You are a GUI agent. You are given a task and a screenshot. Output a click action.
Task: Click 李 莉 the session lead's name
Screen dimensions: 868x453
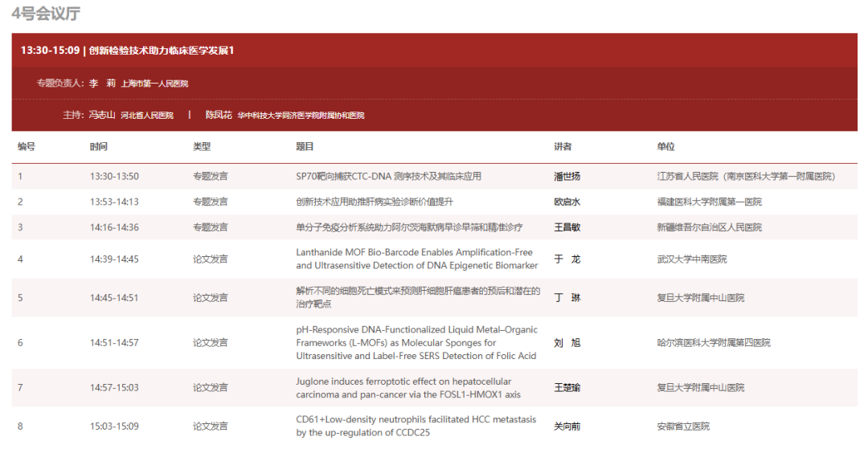(x=102, y=83)
